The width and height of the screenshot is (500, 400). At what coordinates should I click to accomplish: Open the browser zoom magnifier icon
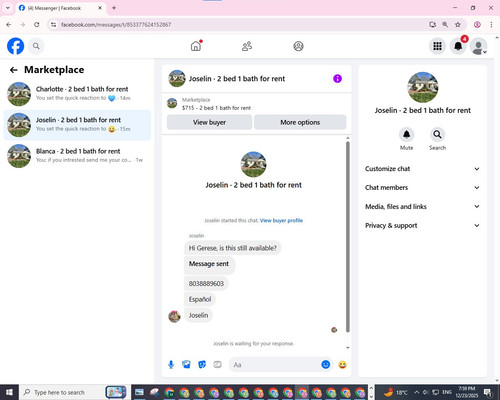[445, 24]
